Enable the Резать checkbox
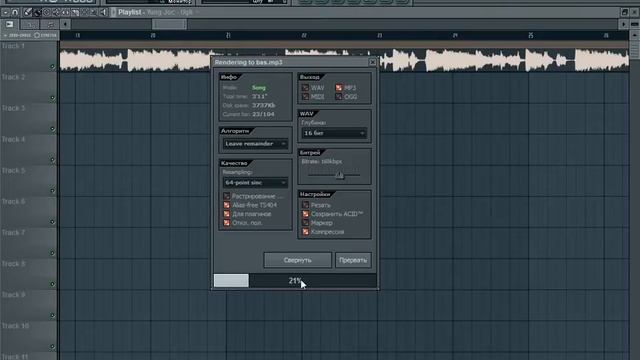Screen dimensions: 640x360 pyautogui.click(x=305, y=205)
